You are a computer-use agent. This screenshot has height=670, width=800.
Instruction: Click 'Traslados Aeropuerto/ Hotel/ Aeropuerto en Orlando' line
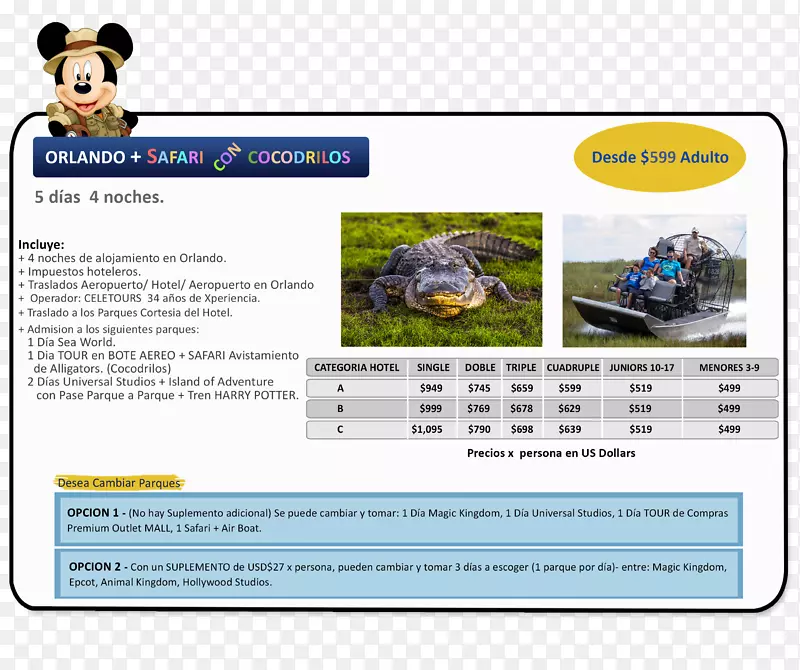point(166,285)
